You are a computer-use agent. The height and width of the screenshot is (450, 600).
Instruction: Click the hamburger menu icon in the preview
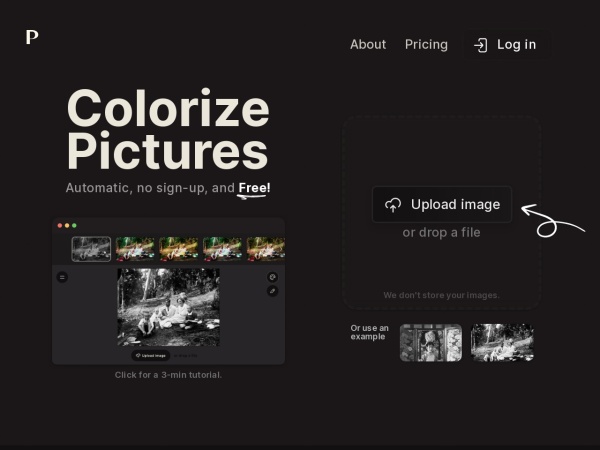click(62, 277)
